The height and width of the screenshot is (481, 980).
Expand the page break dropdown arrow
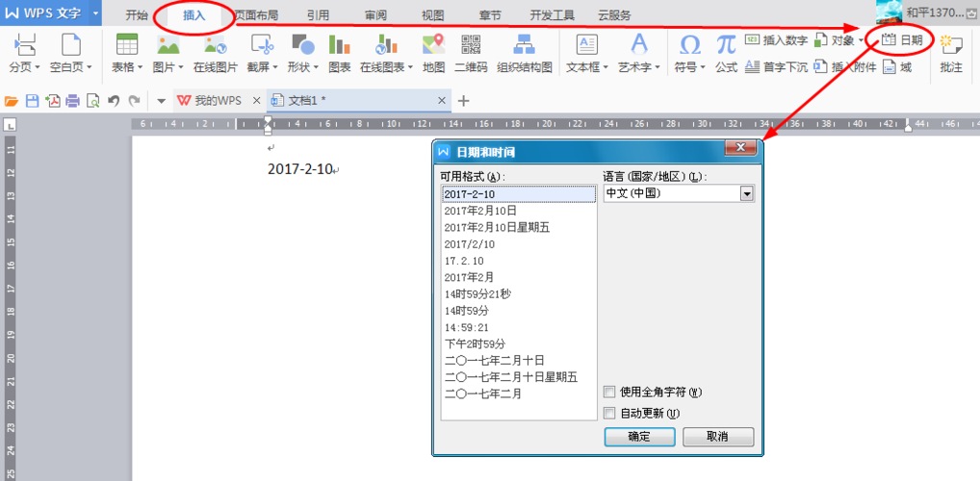pyautogui.click(x=38, y=67)
